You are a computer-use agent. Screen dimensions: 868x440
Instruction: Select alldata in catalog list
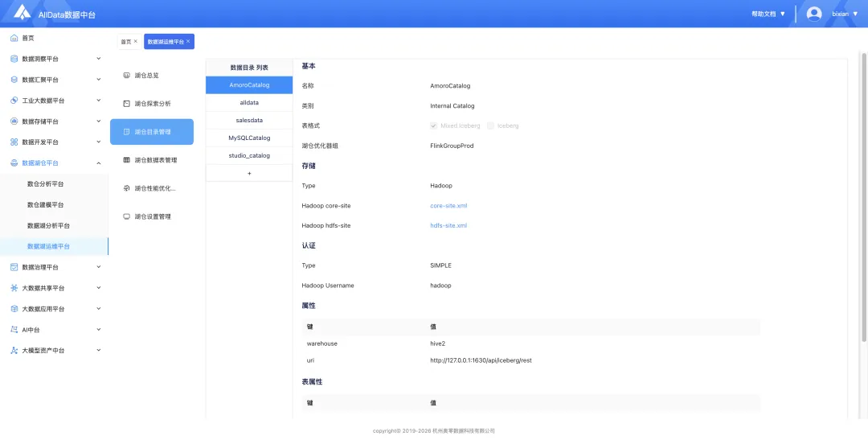pos(249,102)
